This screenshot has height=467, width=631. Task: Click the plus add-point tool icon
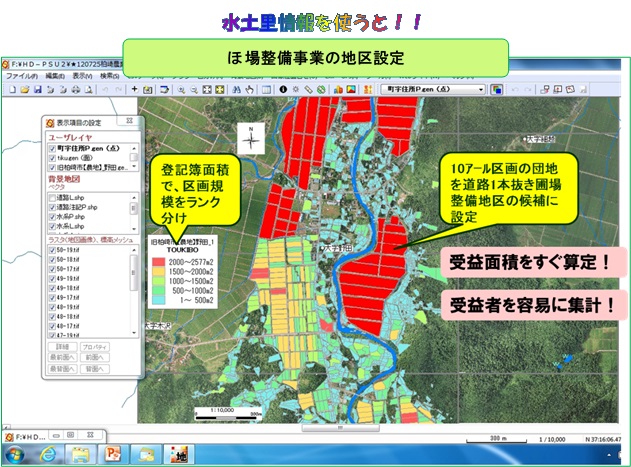135,89
